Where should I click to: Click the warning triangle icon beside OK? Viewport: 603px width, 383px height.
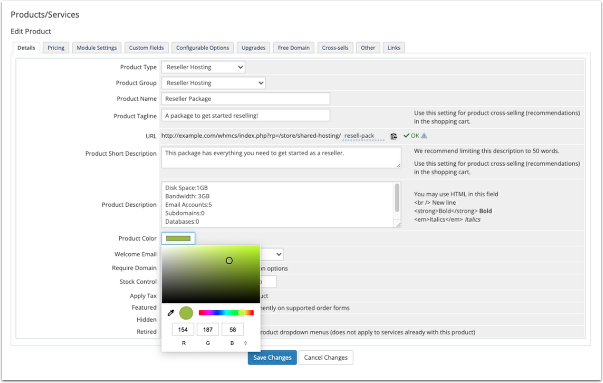(424, 136)
